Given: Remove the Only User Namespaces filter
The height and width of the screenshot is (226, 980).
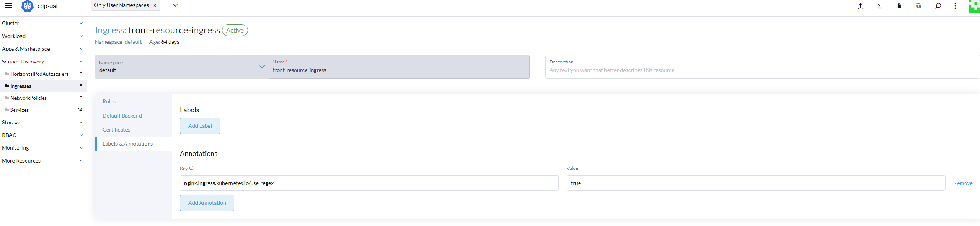Looking at the screenshot, I should [x=155, y=5].
